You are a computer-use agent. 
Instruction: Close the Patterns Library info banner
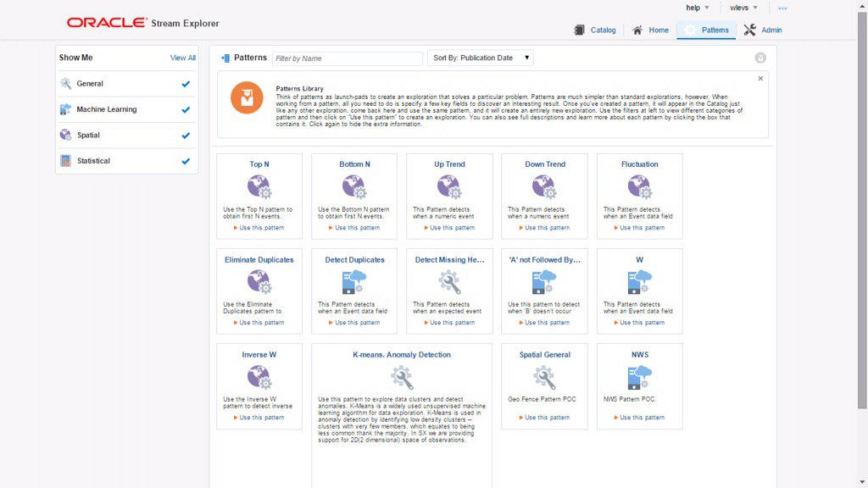(760, 79)
